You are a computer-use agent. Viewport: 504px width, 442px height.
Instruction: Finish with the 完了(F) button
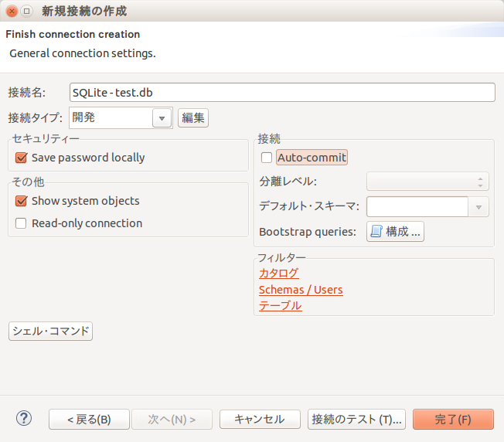click(x=453, y=419)
